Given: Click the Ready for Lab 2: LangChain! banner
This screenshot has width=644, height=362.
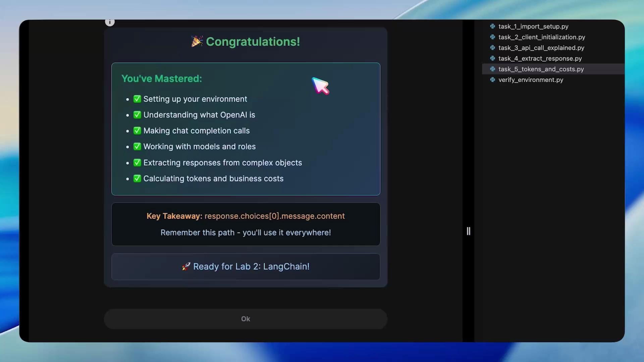Looking at the screenshot, I should pyautogui.click(x=246, y=266).
